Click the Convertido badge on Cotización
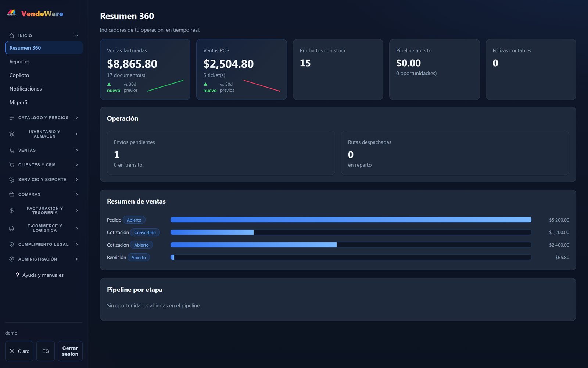Screen dimensions: 588x368 click(145, 233)
